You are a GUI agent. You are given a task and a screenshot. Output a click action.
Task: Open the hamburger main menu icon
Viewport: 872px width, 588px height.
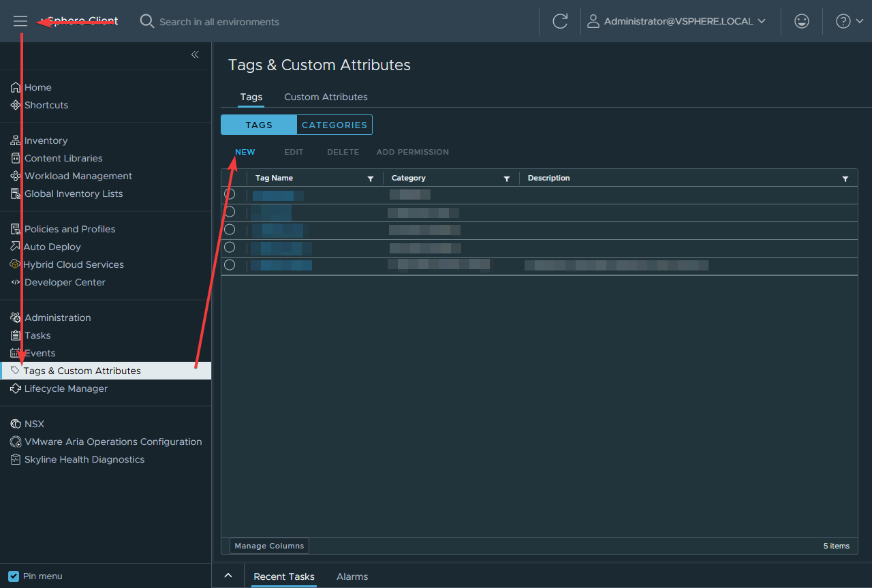click(20, 21)
